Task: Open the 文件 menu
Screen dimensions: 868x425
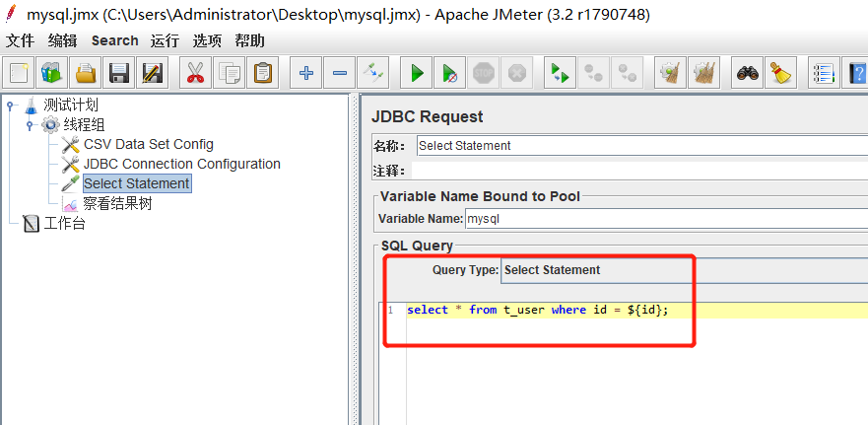Action: tap(20, 41)
